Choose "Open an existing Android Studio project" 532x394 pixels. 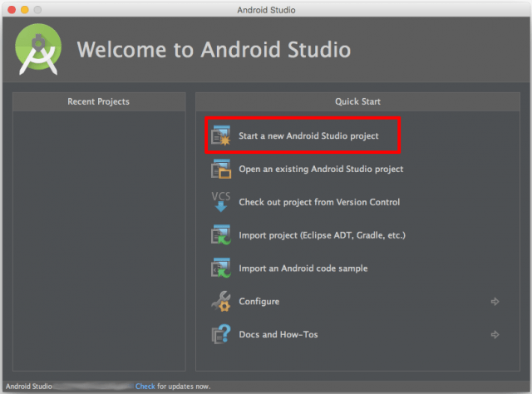(x=321, y=169)
